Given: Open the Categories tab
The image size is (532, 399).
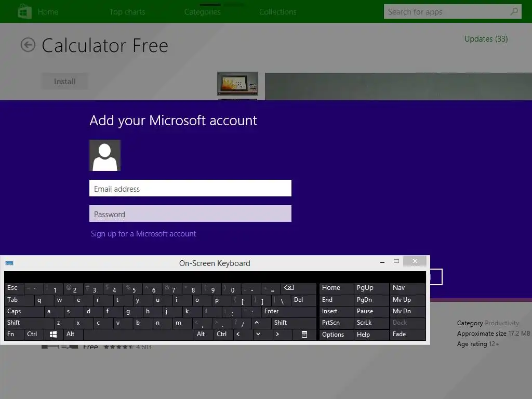Looking at the screenshot, I should tap(203, 12).
